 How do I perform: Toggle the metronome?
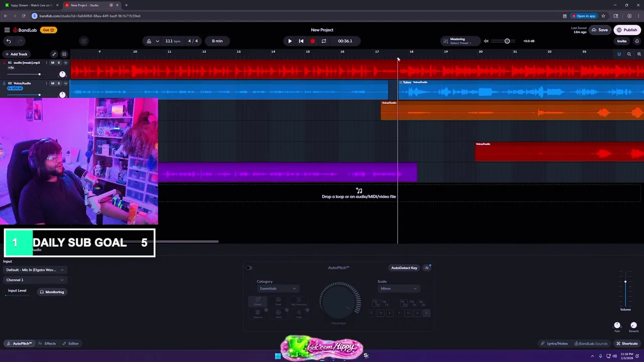pos(149,41)
